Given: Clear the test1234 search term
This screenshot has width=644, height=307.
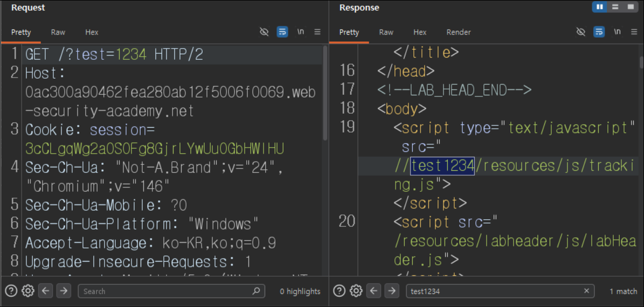Looking at the screenshot, I should [x=586, y=291].
